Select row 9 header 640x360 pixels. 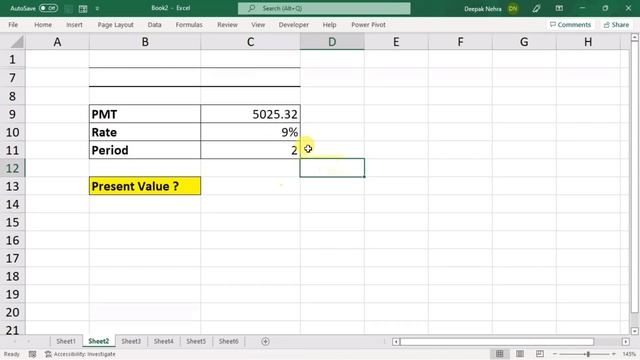point(13,114)
